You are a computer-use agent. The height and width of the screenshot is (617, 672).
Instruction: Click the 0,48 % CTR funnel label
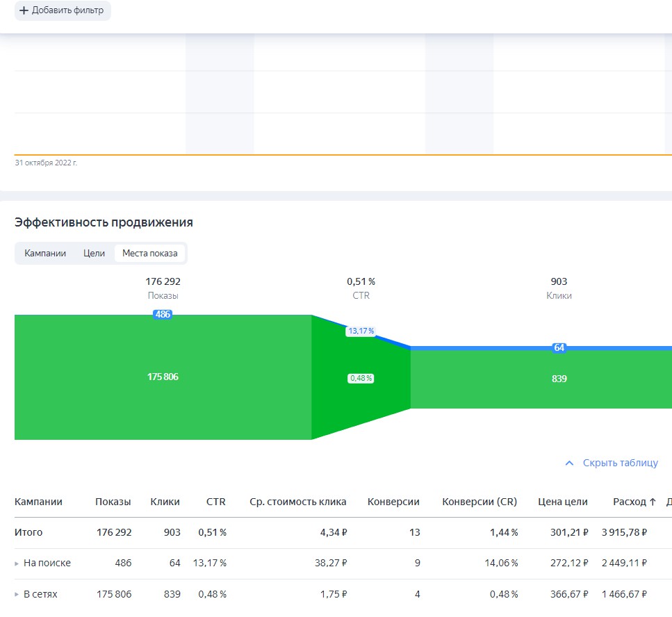(361, 379)
